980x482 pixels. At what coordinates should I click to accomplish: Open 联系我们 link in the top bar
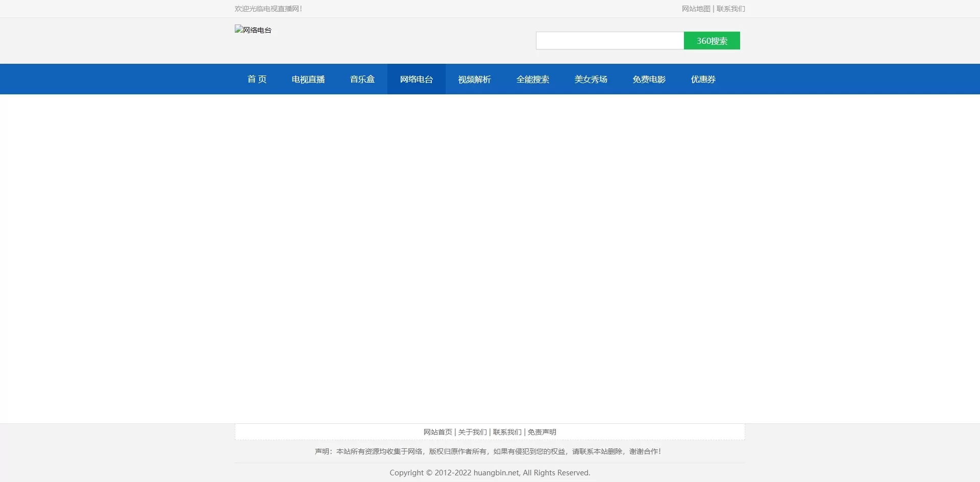point(730,9)
